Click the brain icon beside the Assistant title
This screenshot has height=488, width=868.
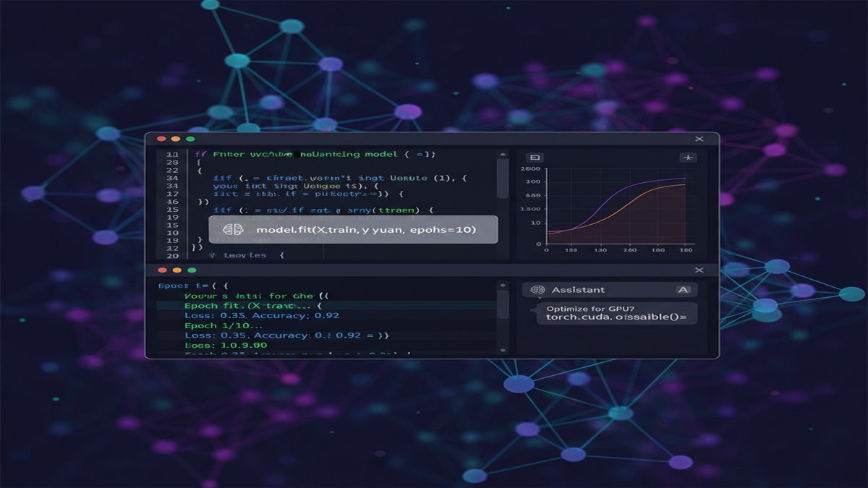537,289
